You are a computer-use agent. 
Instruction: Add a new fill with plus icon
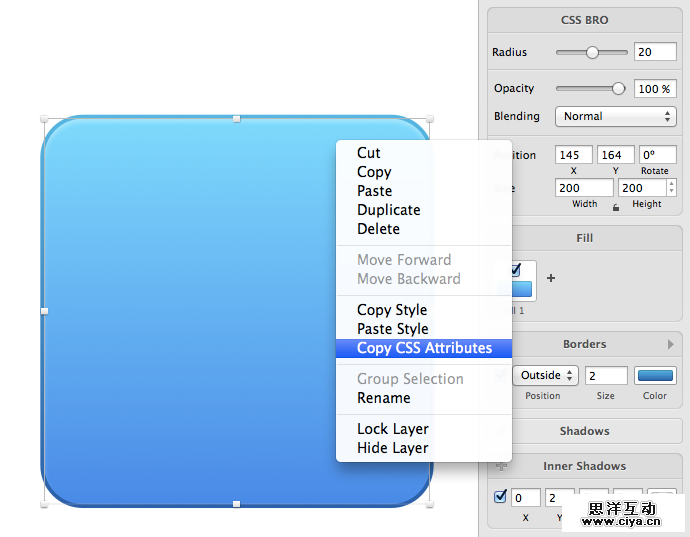[551, 278]
